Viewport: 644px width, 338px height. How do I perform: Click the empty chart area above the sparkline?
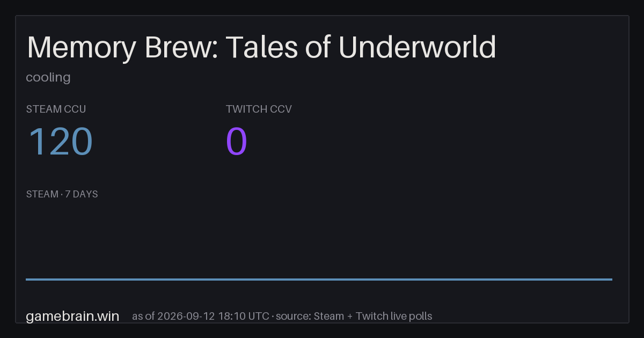[319, 239]
